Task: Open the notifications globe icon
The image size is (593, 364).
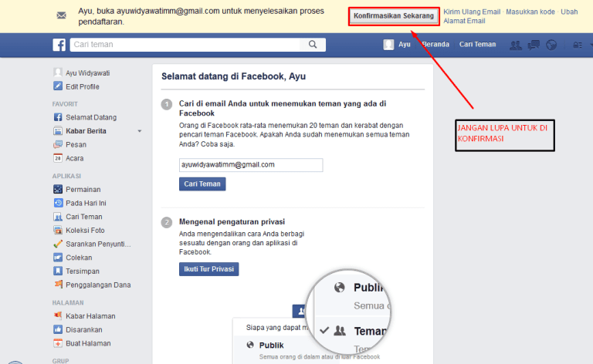Action: pyautogui.click(x=551, y=45)
